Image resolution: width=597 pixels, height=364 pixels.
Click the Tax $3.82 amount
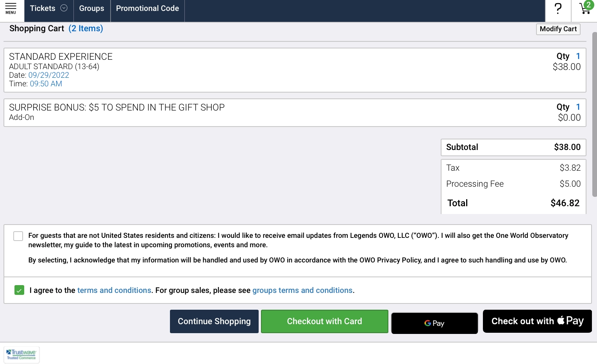pyautogui.click(x=570, y=168)
